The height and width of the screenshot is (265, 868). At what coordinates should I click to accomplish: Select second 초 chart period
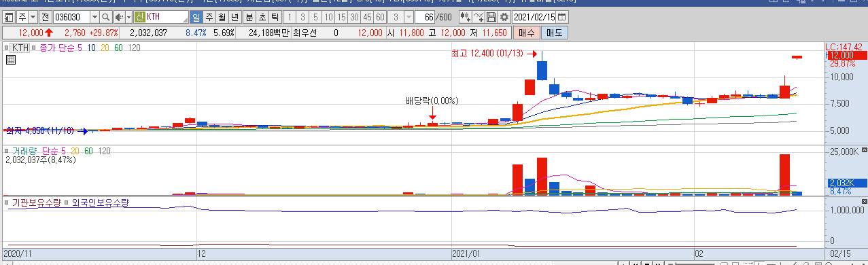tap(262, 17)
